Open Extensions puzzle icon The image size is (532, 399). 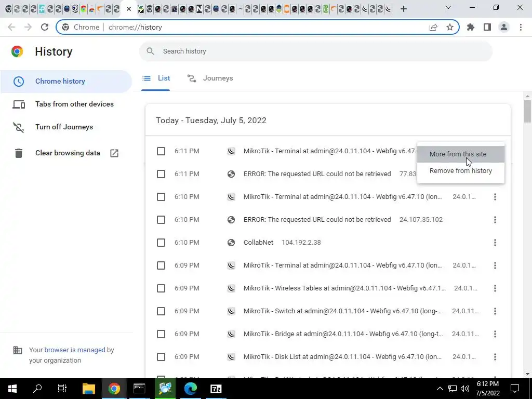[471, 27]
